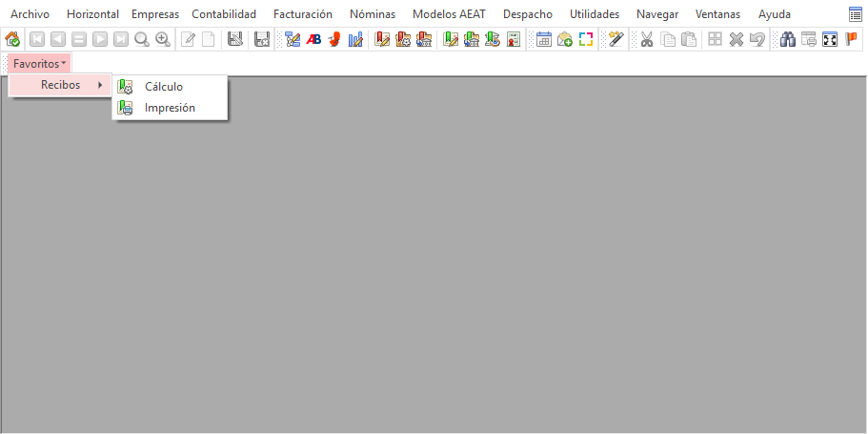
Task: Open the Contabilidad menu
Action: point(224,14)
